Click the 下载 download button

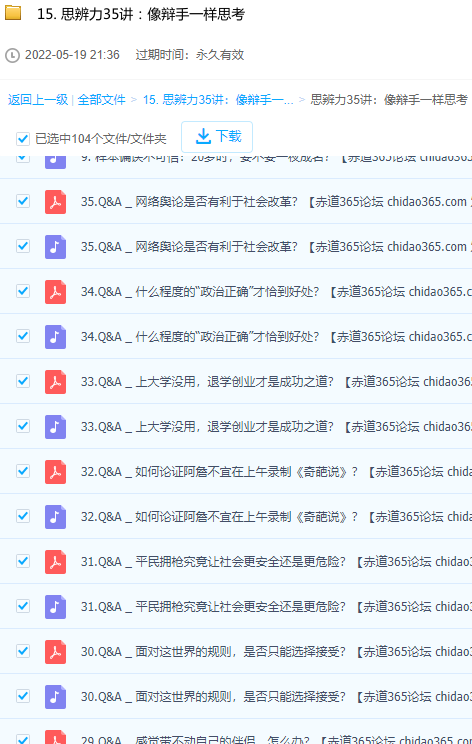(217, 137)
